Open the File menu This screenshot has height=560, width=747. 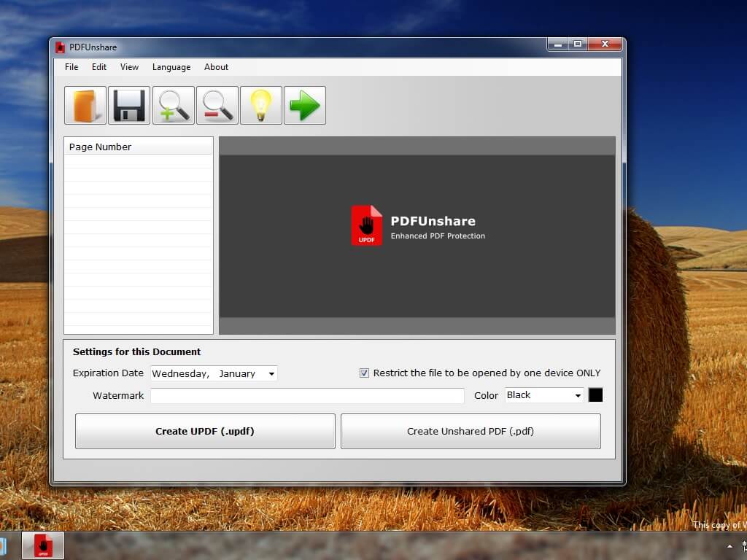[71, 67]
